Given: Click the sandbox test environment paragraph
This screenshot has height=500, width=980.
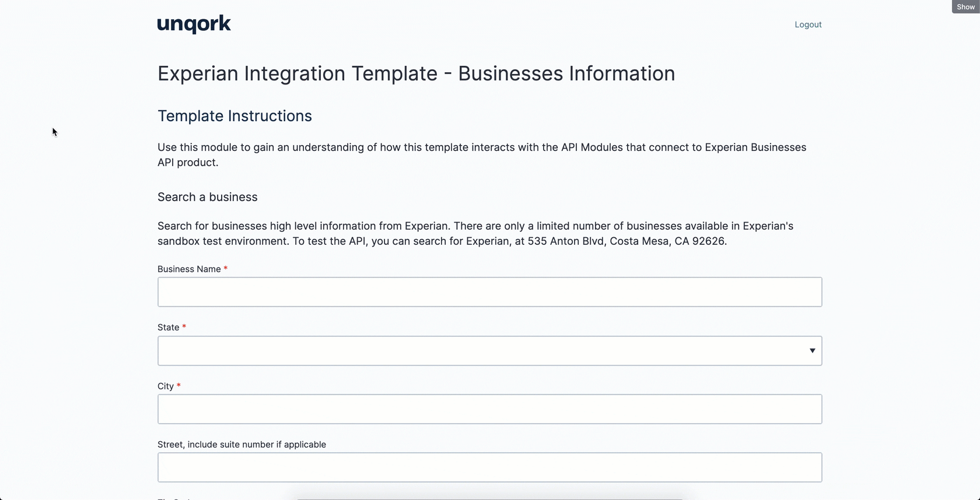Looking at the screenshot, I should click(475, 234).
